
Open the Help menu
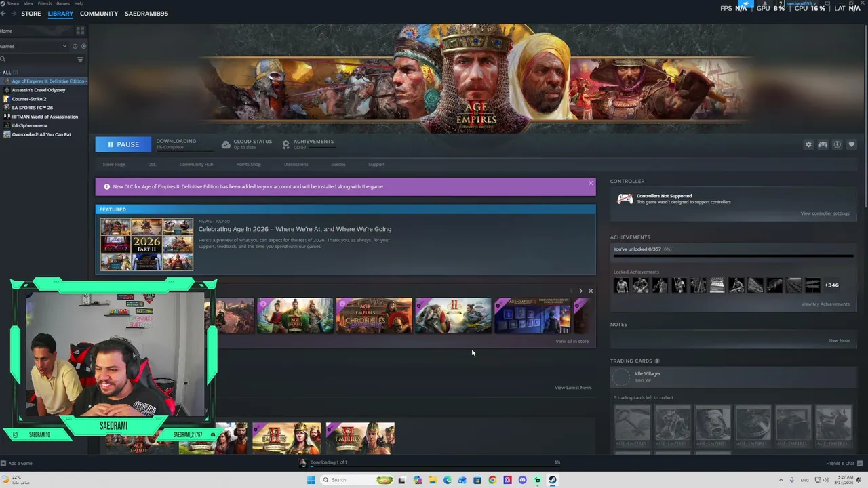click(x=79, y=3)
